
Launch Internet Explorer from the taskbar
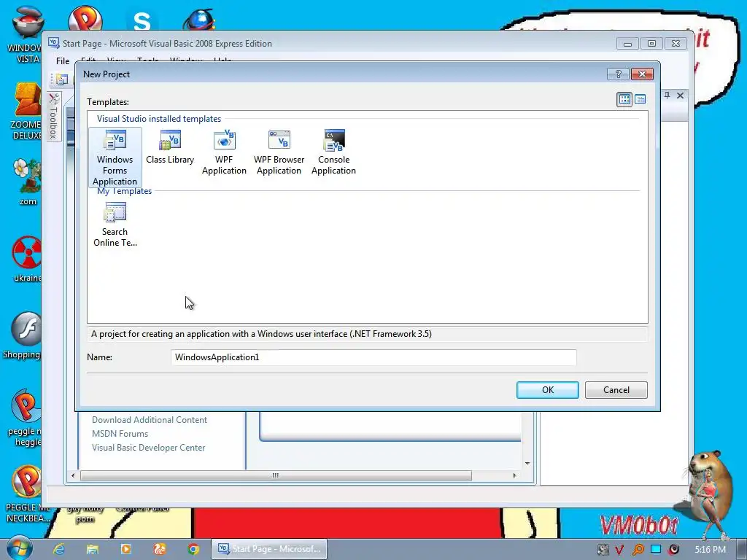click(x=58, y=549)
